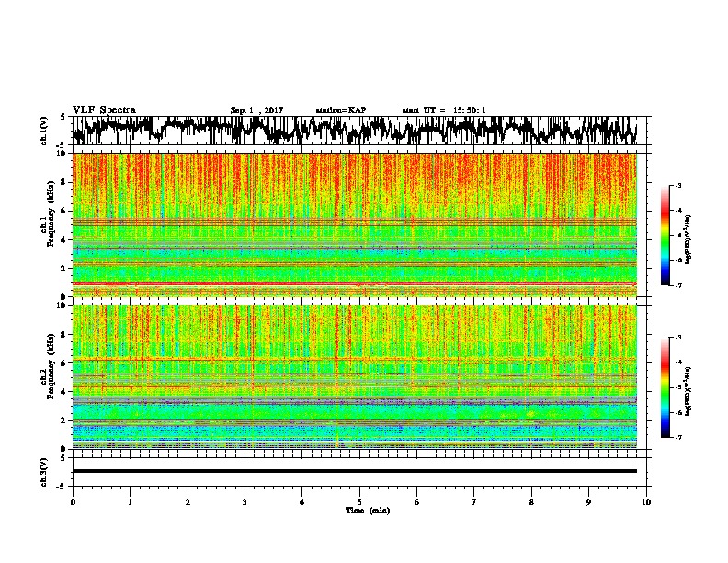This screenshot has height=563, width=728.
Task: Click time axis tick label "6"
Action: tap(417, 502)
